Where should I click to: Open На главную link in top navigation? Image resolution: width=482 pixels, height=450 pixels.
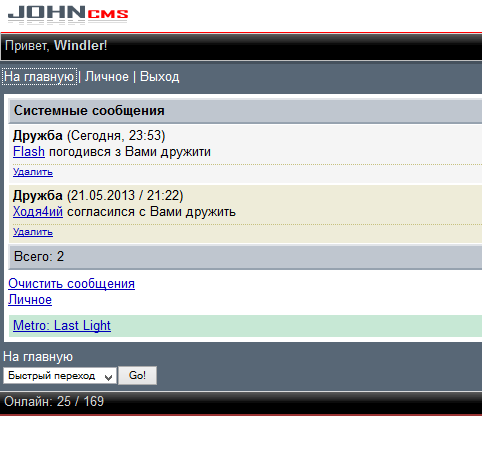point(39,77)
